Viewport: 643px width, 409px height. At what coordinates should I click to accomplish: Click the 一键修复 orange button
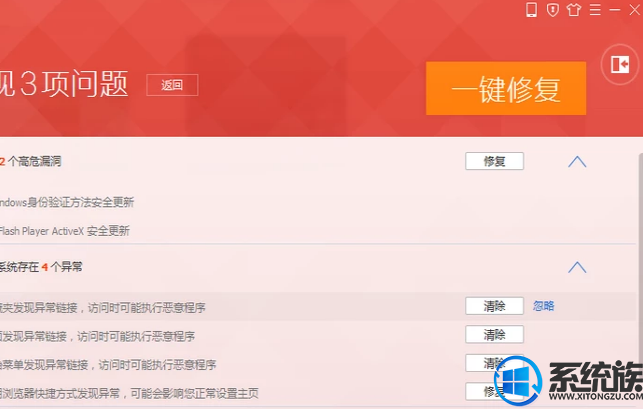click(506, 88)
